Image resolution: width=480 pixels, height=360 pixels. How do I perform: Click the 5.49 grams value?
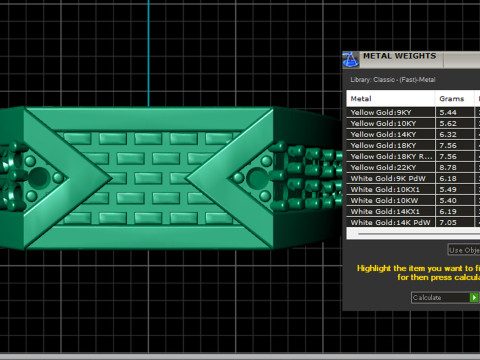[x=448, y=190]
